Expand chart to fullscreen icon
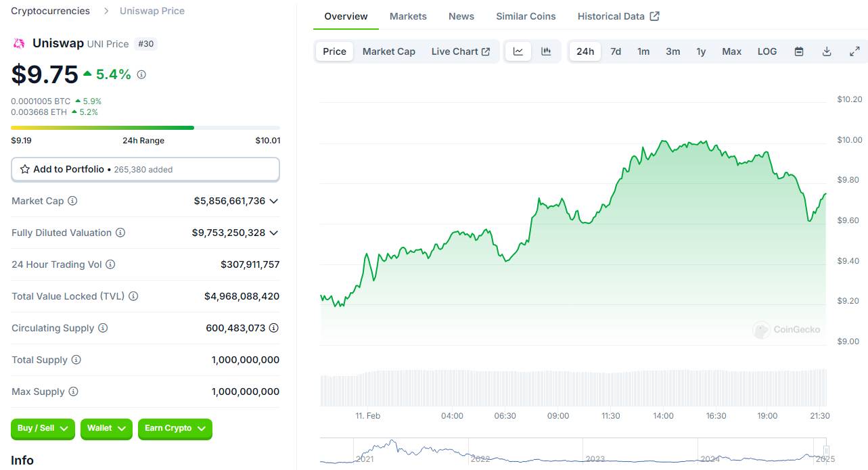This screenshot has height=470, width=868. coord(854,51)
